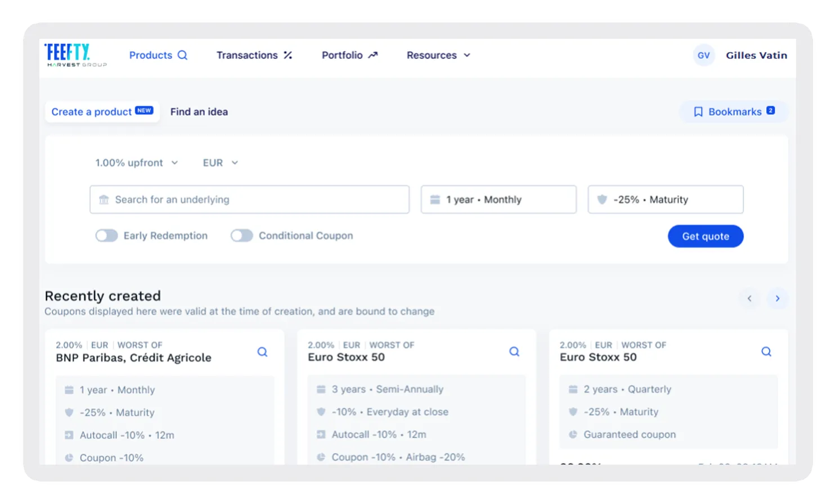The height and width of the screenshot is (504, 836).
Task: Click calendar icon in 1 year Monthly field
Action: [x=435, y=200]
